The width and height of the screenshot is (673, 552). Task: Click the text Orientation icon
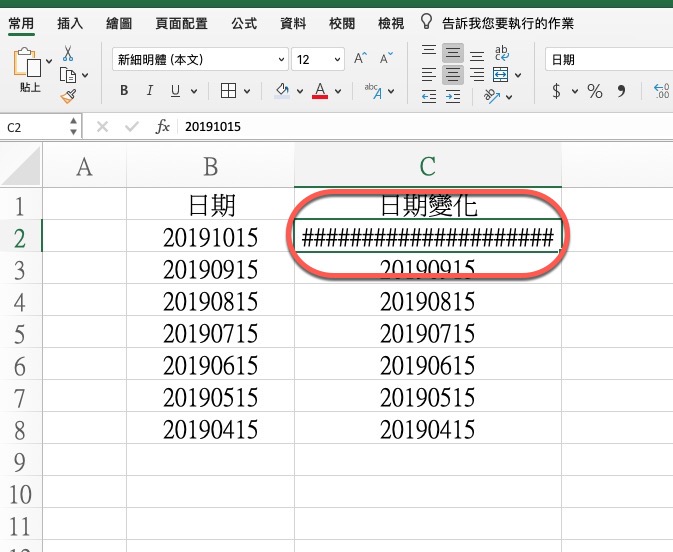[492, 96]
